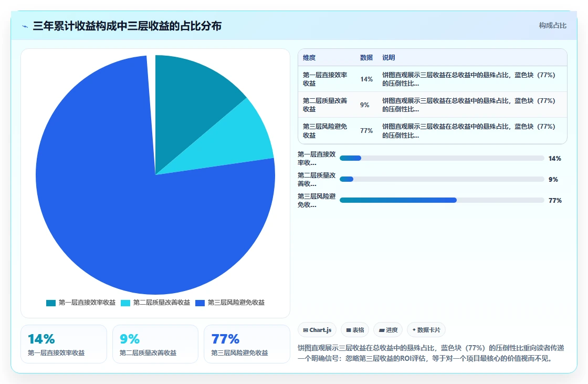Click the 第二层质量改... progress row label
Image resolution: width=588 pixels, height=384 pixels.
[x=317, y=180]
